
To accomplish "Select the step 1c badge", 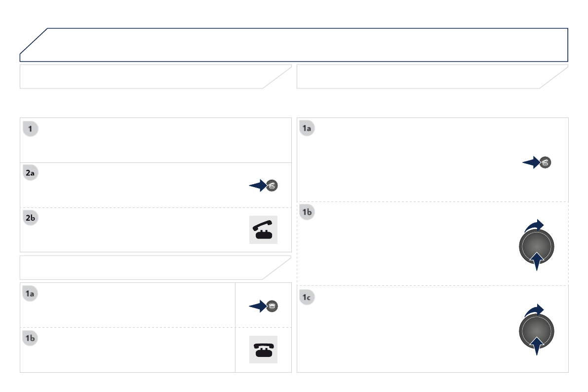I will click(307, 297).
